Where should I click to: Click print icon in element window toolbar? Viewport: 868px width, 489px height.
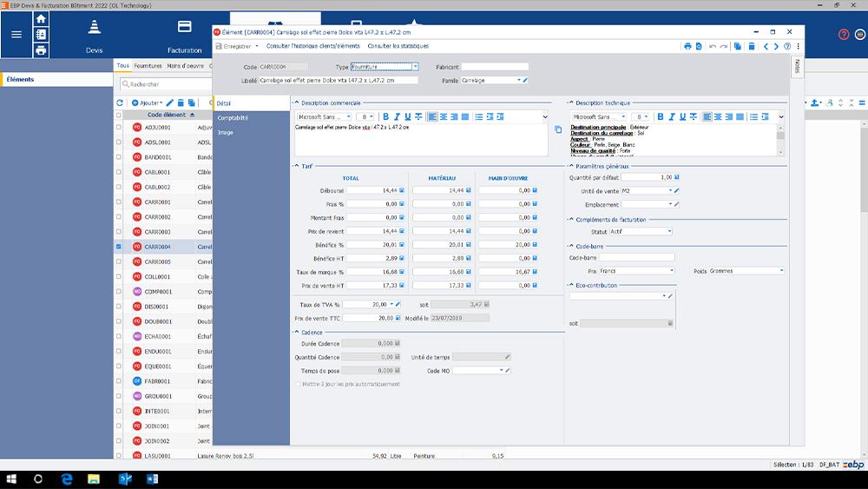pos(687,46)
